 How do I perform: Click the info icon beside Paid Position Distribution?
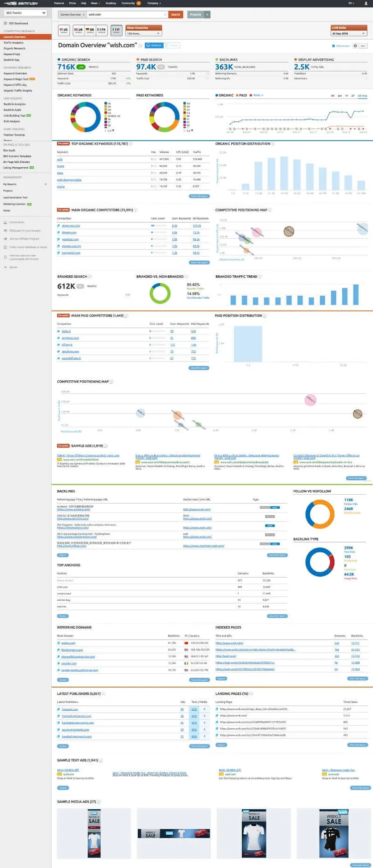[265, 316]
